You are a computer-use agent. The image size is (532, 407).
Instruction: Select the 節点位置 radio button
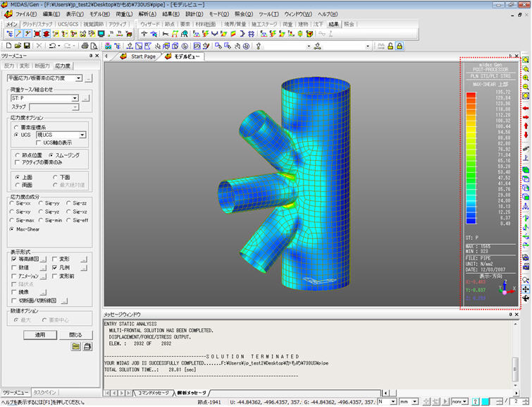pos(18,155)
